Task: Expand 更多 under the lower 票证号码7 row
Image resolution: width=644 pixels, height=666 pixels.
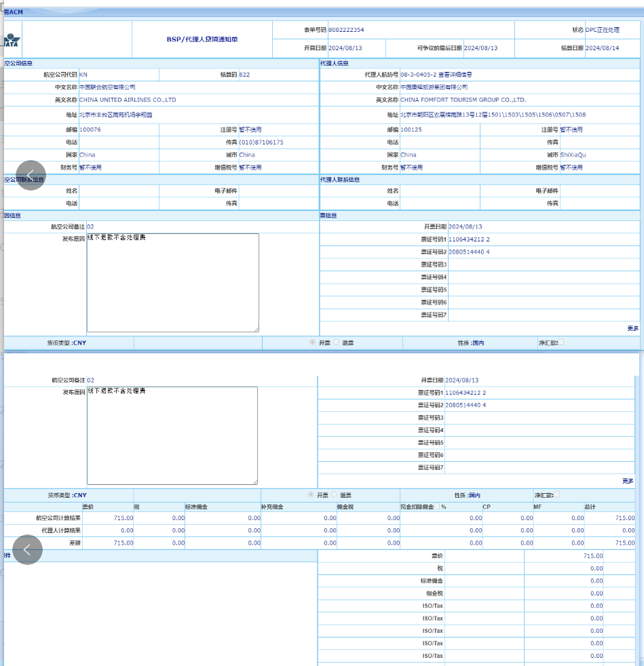Action: pyautogui.click(x=628, y=481)
